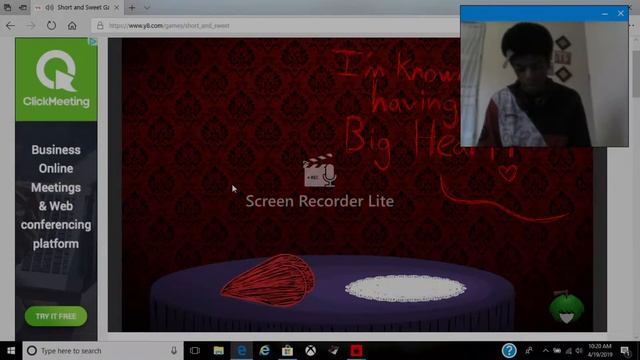Mute audio on the Short and Sweet tab

point(49,7)
